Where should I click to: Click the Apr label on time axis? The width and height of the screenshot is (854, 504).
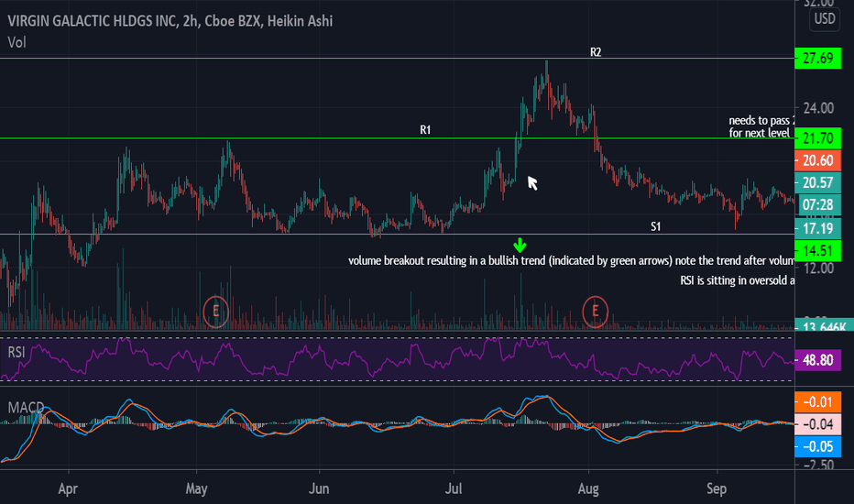pyautogui.click(x=68, y=488)
